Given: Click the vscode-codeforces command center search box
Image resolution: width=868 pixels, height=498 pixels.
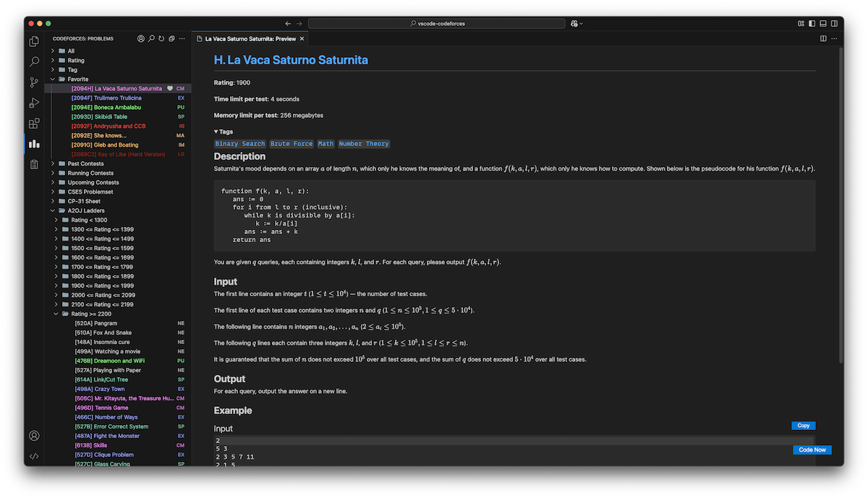Looking at the screenshot, I should pyautogui.click(x=436, y=23).
